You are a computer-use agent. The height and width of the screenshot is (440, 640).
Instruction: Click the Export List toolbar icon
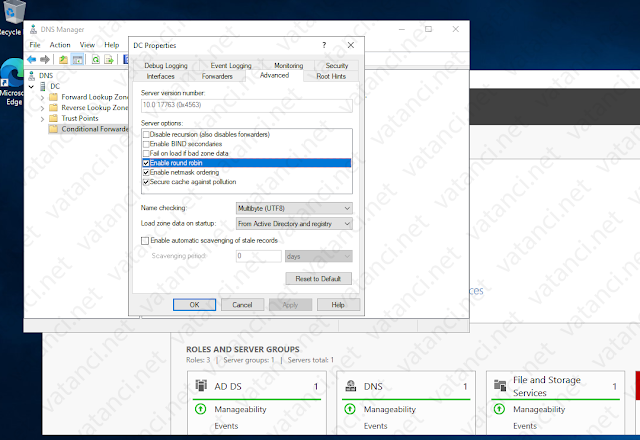pos(109,60)
